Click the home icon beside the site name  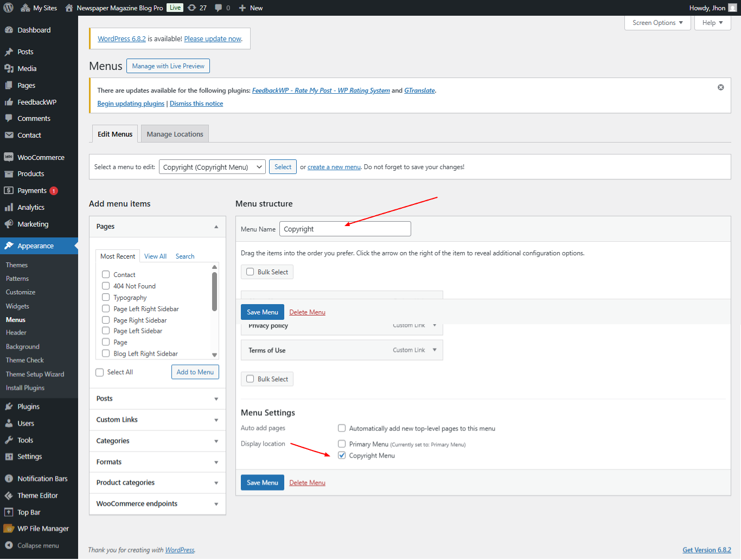click(x=69, y=8)
